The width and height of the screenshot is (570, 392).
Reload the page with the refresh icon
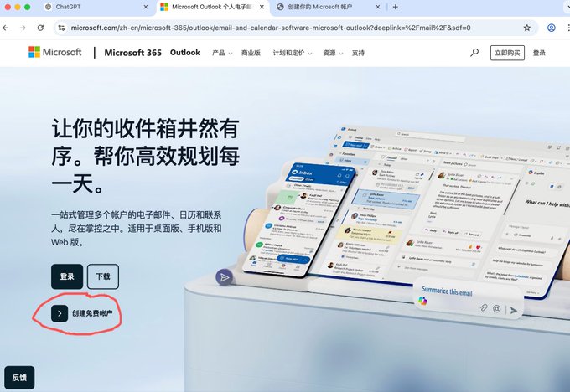[x=40, y=28]
